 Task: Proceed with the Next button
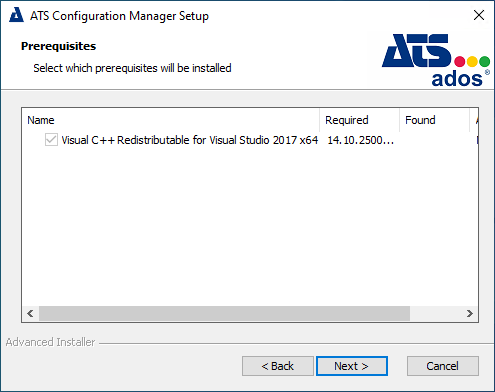[352, 366]
